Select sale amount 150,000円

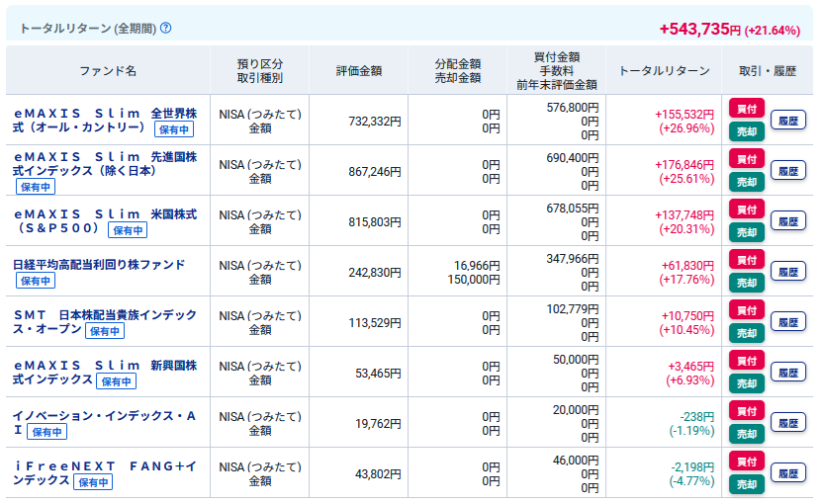tap(473, 280)
